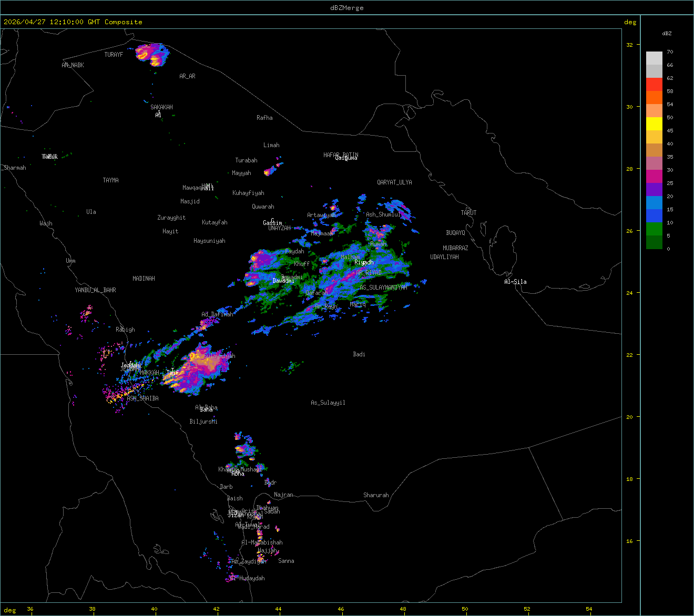
Task: Select the Riyadh label on the map
Action: pyautogui.click(x=364, y=262)
